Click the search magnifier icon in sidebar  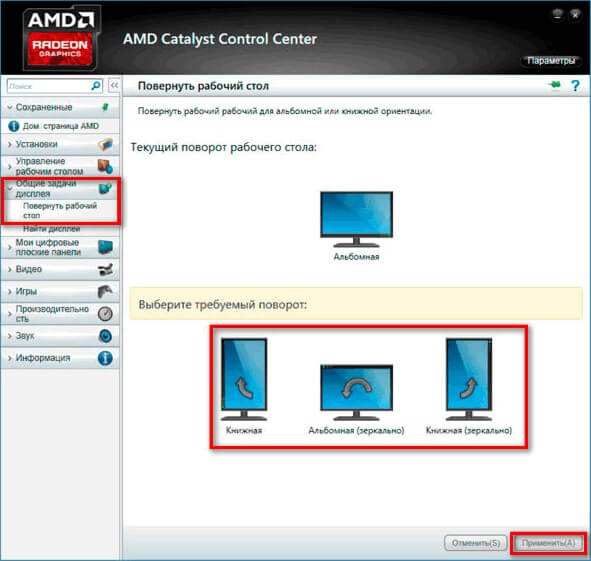[96, 86]
